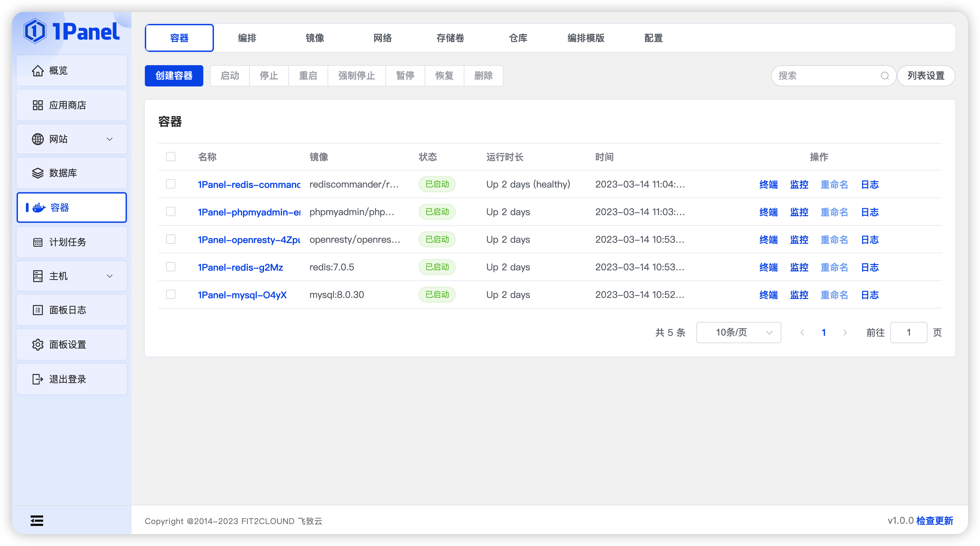Viewport: 980px width, 546px height.
Task: Collapse the sidebar with bottom-left icon
Action: point(37,520)
